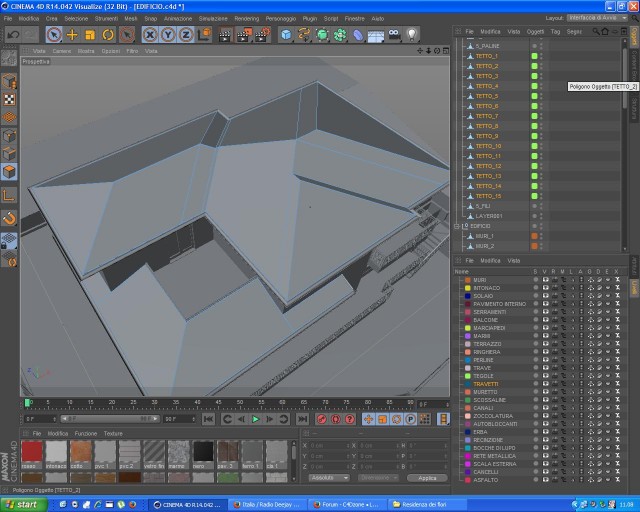Image resolution: width=640 pixels, height=512 pixels.
Task: Click stepper of timeline start 0 F field
Action: point(54,419)
